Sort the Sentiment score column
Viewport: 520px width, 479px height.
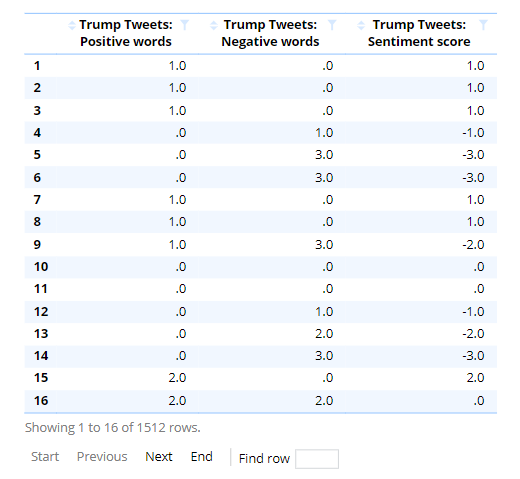pos(361,25)
